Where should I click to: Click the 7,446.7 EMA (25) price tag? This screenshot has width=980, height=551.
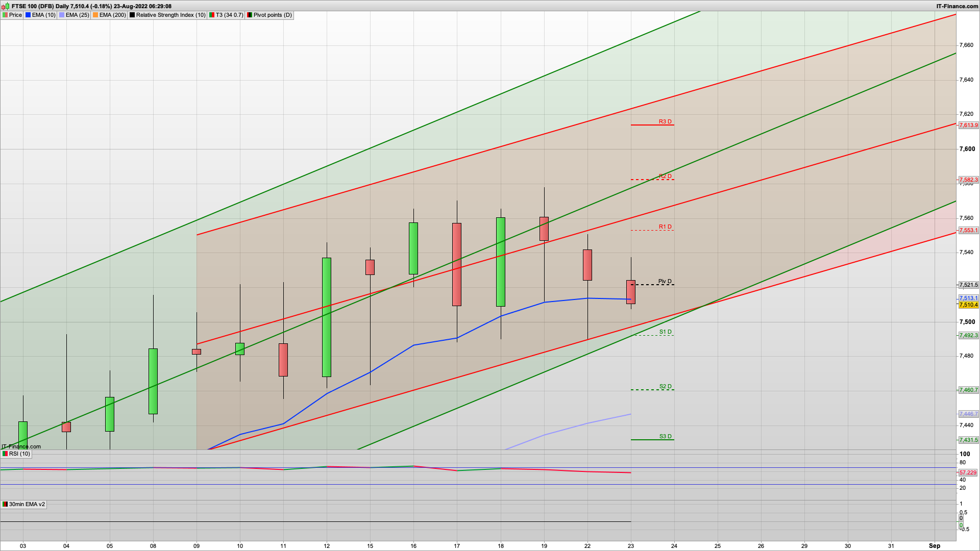tap(968, 414)
